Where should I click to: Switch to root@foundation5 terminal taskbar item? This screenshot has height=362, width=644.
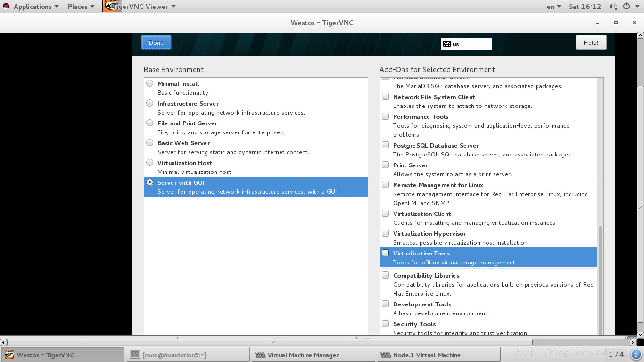[188, 355]
